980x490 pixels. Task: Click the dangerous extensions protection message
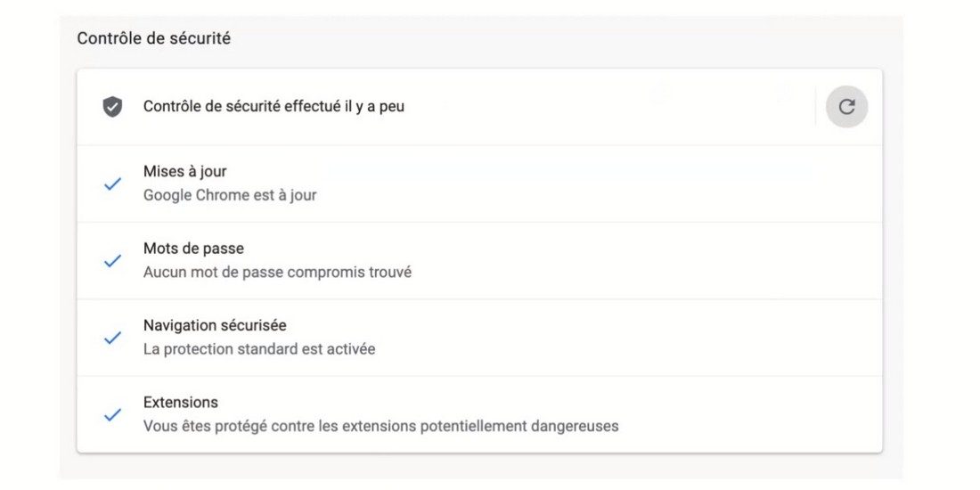point(380,426)
